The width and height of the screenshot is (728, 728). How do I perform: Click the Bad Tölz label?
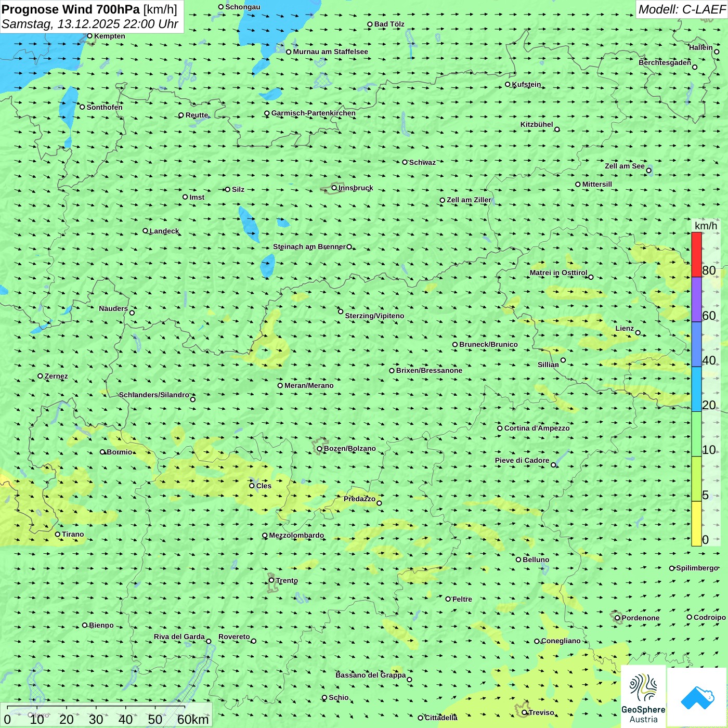tap(389, 24)
